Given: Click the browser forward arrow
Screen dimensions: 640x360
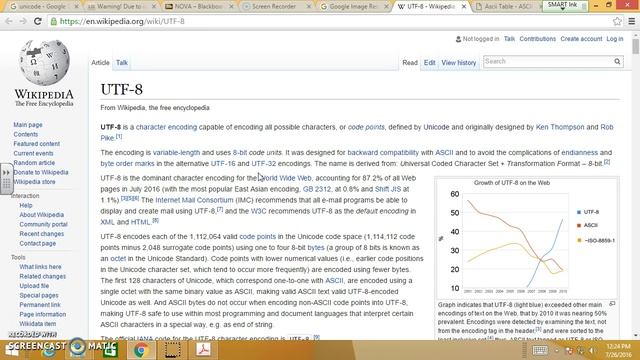Looking at the screenshot, I should click(x=23, y=21).
